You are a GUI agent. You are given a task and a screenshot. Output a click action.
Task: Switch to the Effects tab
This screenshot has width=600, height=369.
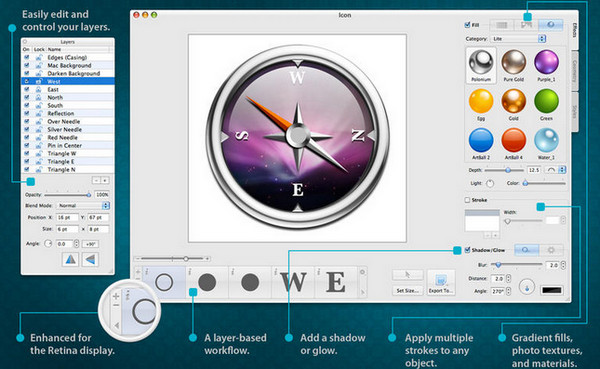pyautogui.click(x=574, y=30)
